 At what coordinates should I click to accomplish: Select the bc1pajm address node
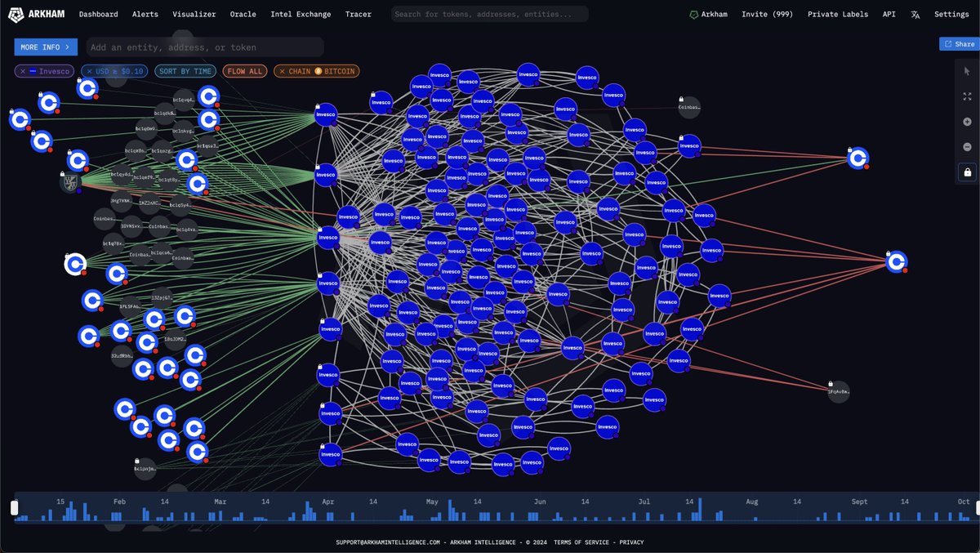pyautogui.click(x=144, y=469)
